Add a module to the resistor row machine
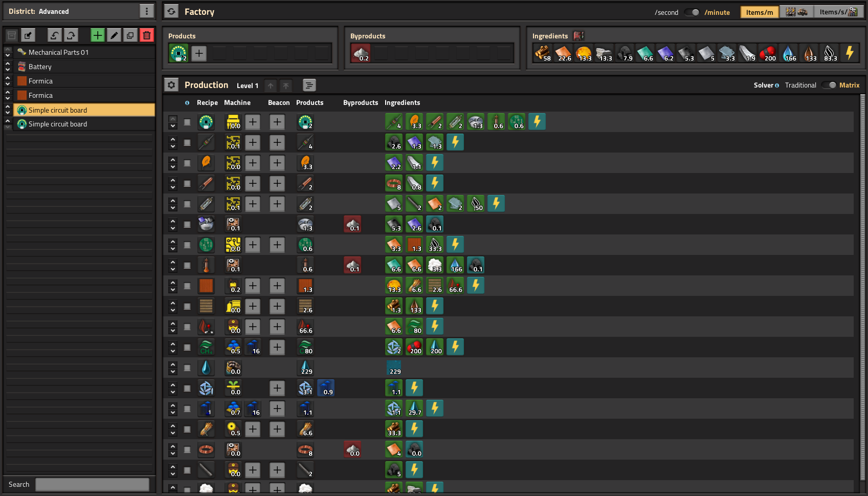 [x=253, y=142]
